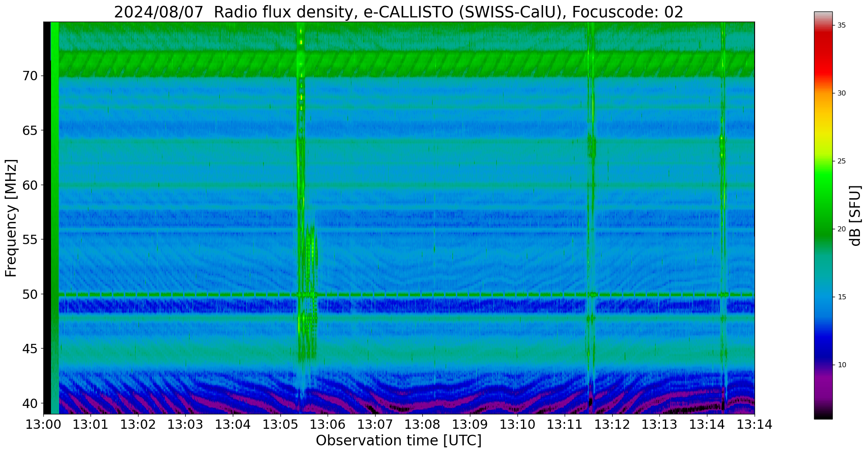Click the 13:05 time tick label

tap(280, 425)
